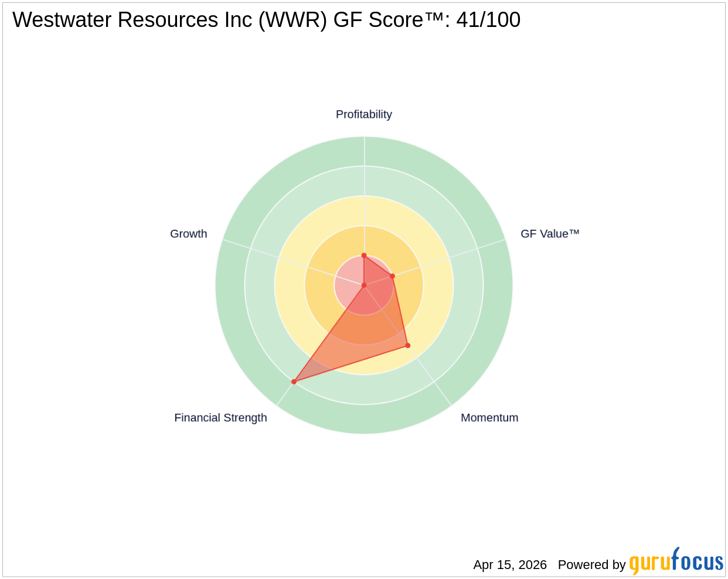Viewport: 728px width, 579px height.
Task: Toggle the Profitability axis label
Action: [364, 114]
